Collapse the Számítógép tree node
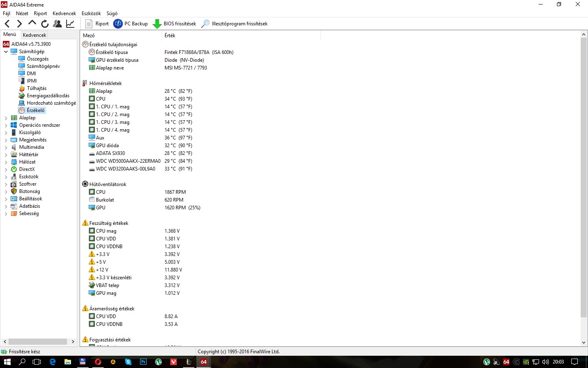This screenshot has width=588, height=368. tap(6, 52)
